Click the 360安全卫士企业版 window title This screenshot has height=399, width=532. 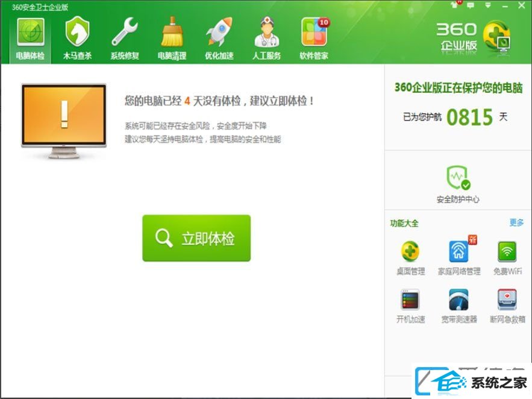[x=40, y=7]
